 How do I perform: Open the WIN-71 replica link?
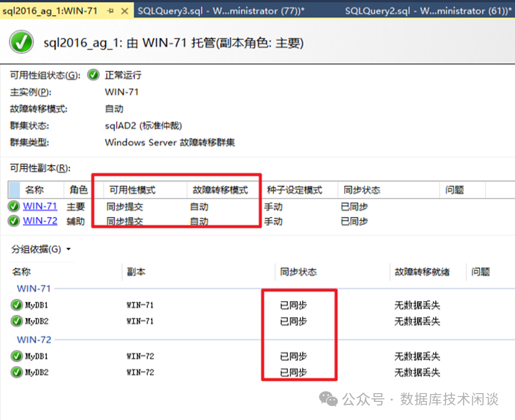point(40,206)
